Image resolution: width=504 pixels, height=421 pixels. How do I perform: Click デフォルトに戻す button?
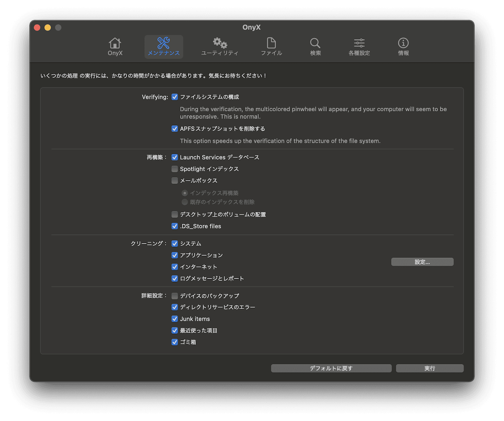[331, 368]
